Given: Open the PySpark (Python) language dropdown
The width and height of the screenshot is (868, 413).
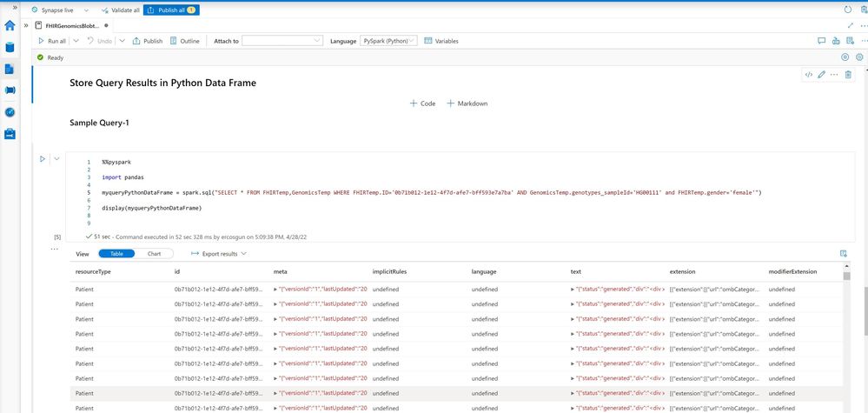Looking at the screenshot, I should pyautogui.click(x=388, y=41).
